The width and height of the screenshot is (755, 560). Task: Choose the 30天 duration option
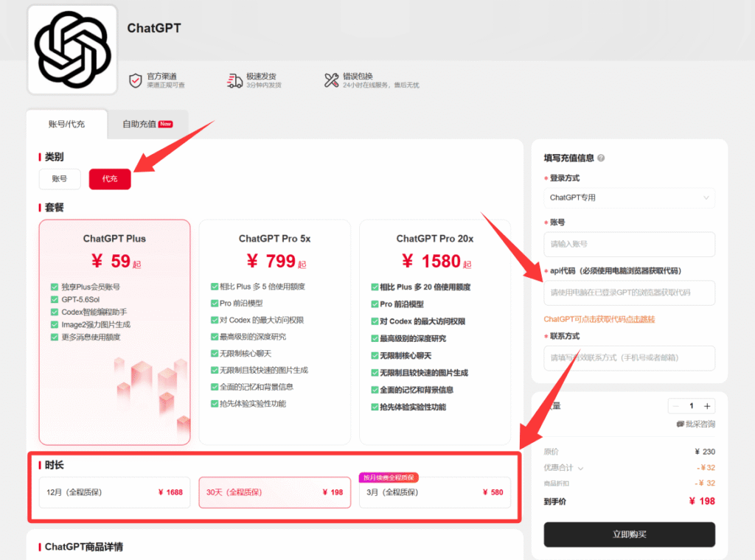[x=274, y=492]
